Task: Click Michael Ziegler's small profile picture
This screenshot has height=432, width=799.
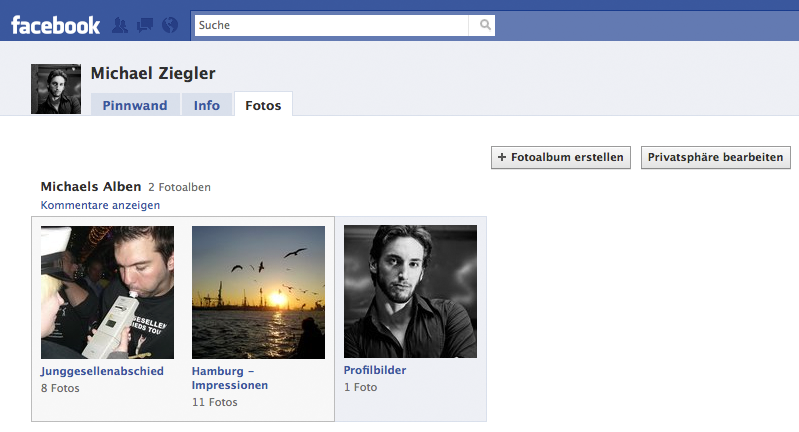Action: 56,89
